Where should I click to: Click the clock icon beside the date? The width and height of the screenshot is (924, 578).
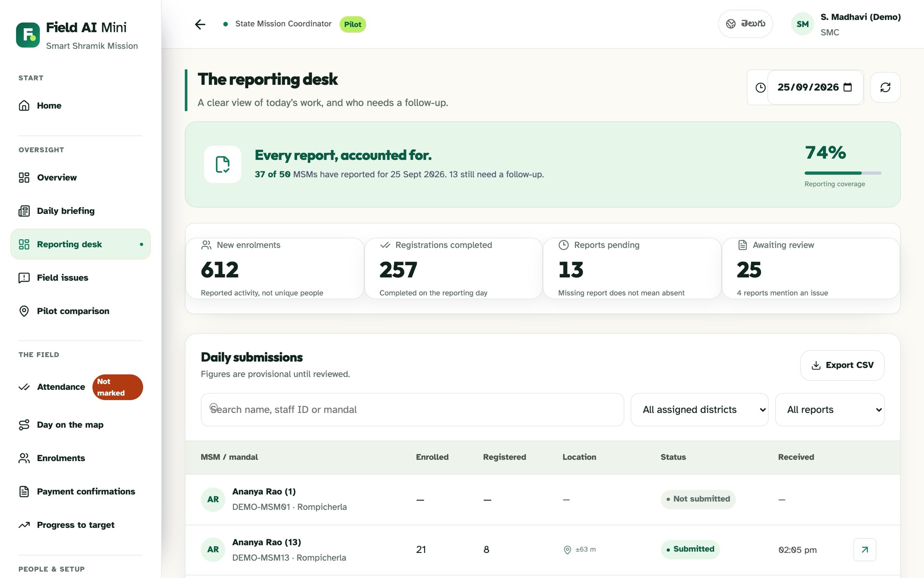[760, 87]
